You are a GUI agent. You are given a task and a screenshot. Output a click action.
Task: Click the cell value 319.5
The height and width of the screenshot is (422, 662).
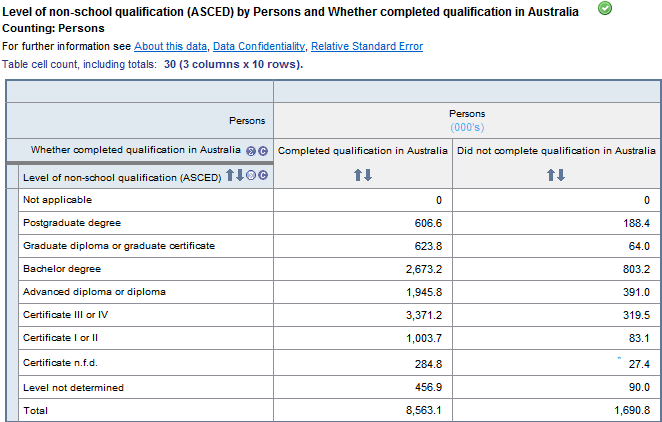click(636, 315)
